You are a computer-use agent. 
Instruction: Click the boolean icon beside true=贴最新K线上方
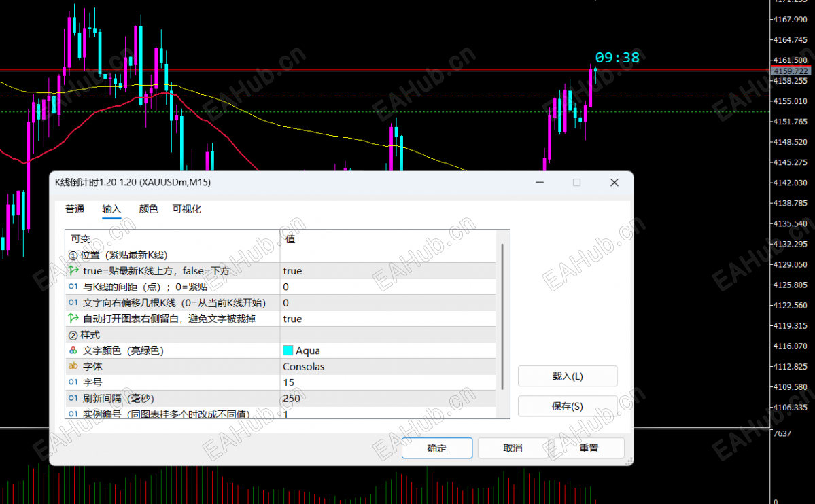pos(73,270)
